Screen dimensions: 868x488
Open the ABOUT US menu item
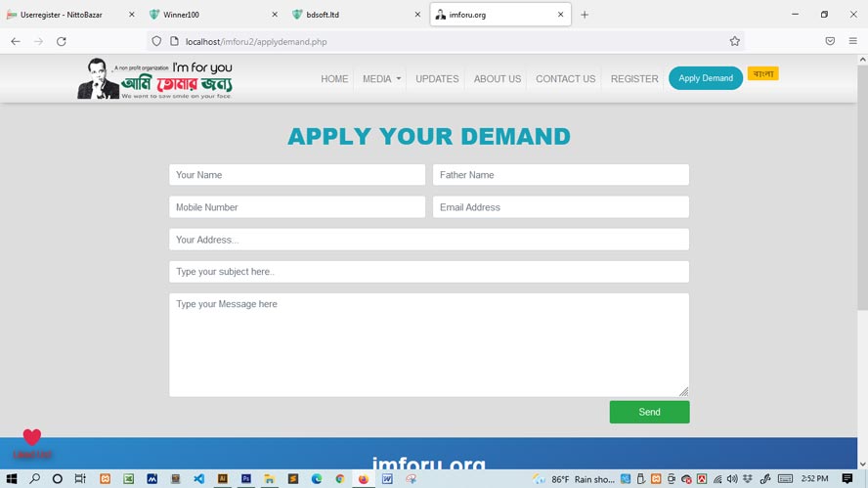coord(498,78)
